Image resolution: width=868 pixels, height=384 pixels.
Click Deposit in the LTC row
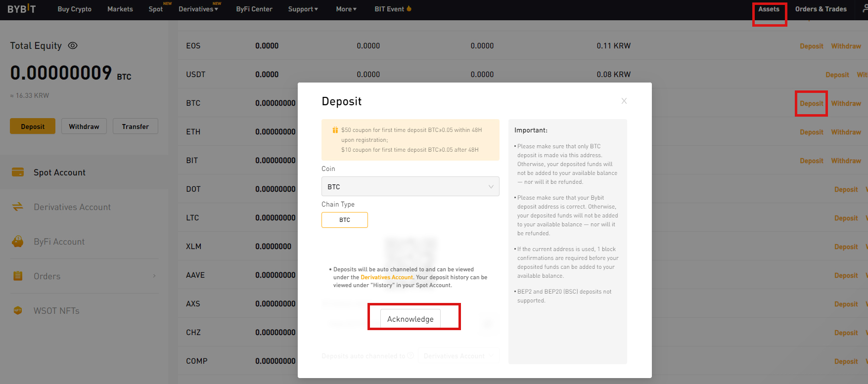(x=846, y=218)
